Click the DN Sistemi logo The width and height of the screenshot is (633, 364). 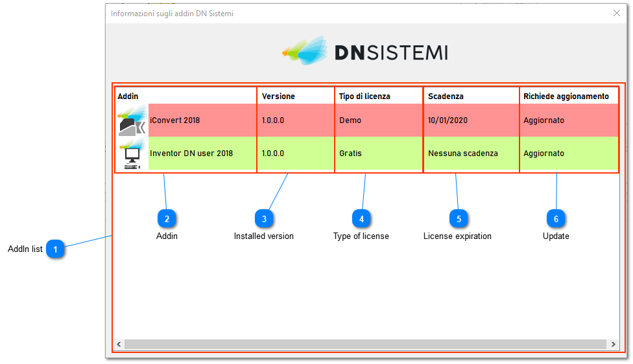365,51
